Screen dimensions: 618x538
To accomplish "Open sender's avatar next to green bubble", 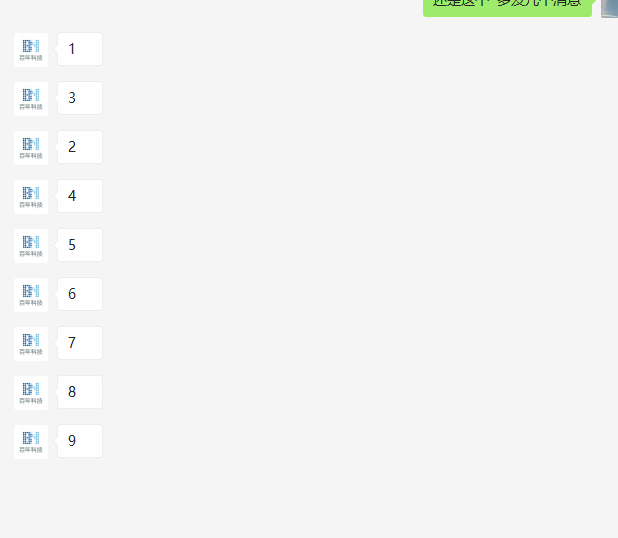I will (x=609, y=9).
